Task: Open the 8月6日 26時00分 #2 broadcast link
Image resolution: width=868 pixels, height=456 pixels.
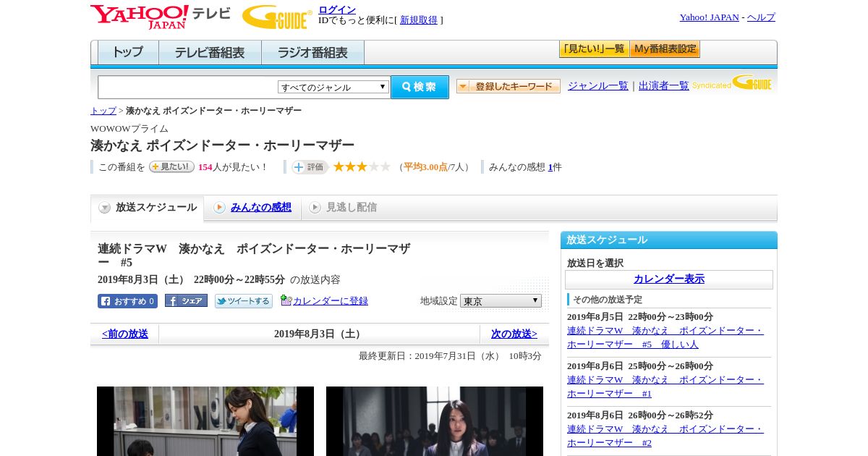Action: pos(665,436)
